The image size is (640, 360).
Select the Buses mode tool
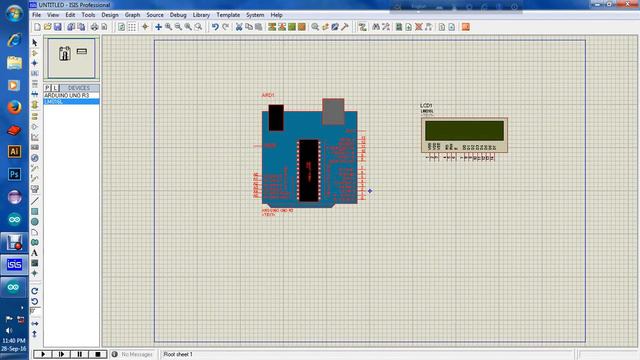pos(35,94)
